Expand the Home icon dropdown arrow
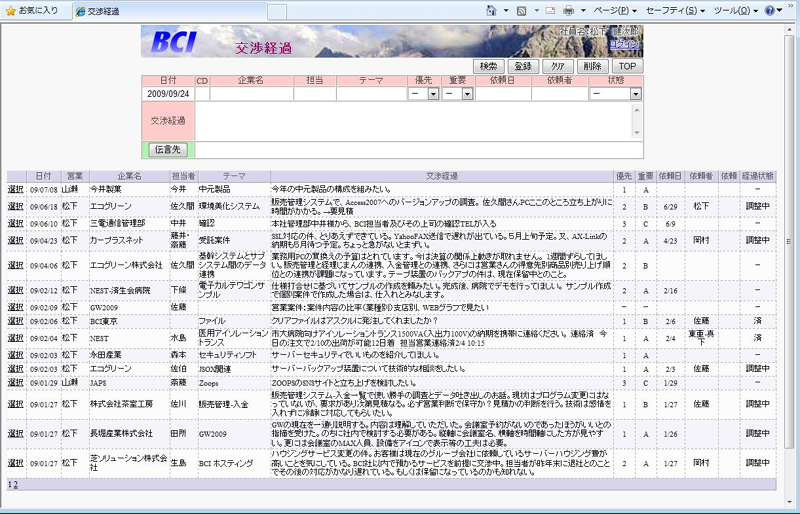 (506, 10)
